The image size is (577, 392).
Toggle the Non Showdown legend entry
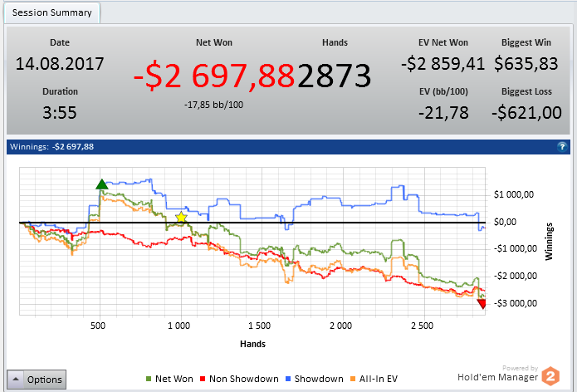point(239,379)
